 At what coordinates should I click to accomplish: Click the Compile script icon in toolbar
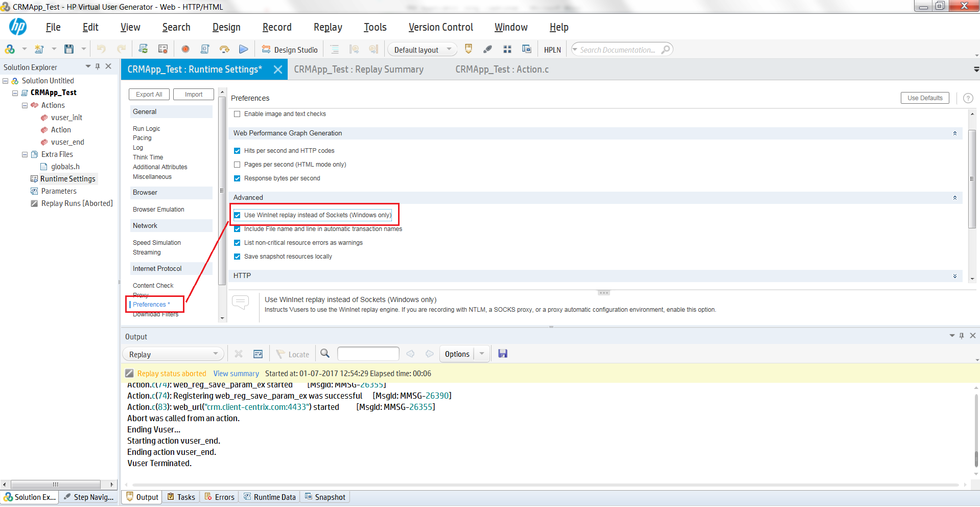(205, 50)
